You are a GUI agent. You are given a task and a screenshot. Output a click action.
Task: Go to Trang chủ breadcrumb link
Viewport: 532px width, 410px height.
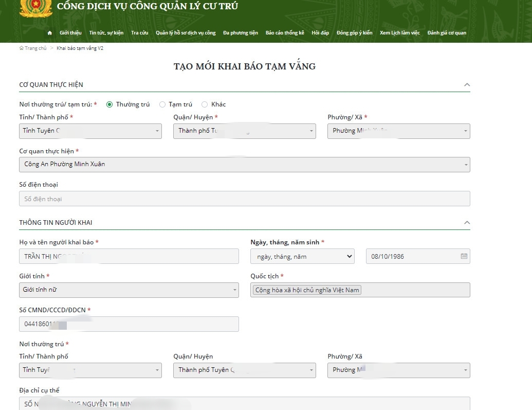[35, 48]
